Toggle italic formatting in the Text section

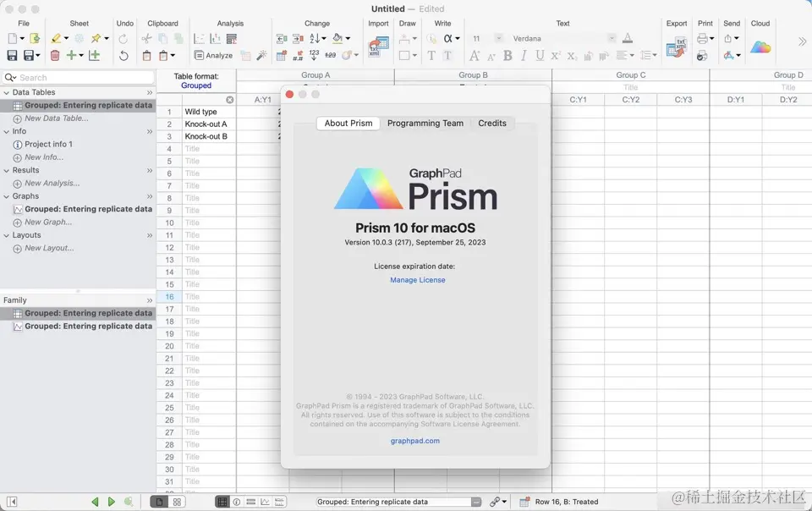click(523, 54)
